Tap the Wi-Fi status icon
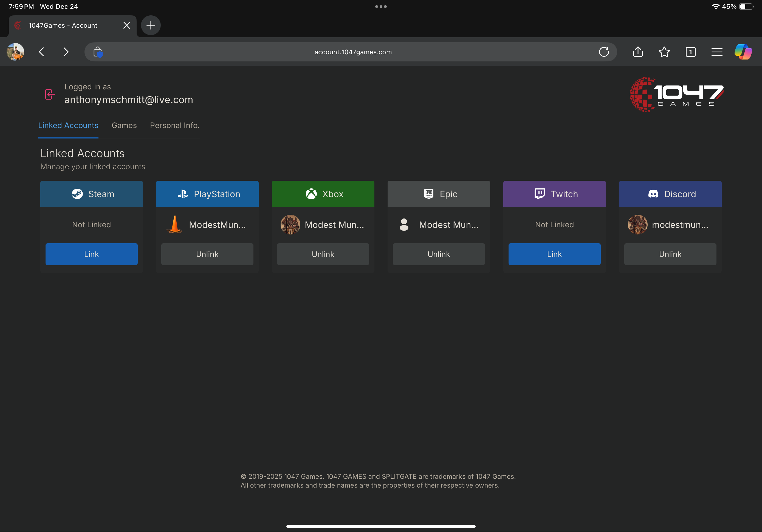Viewport: 762px width, 532px height. [716, 6]
